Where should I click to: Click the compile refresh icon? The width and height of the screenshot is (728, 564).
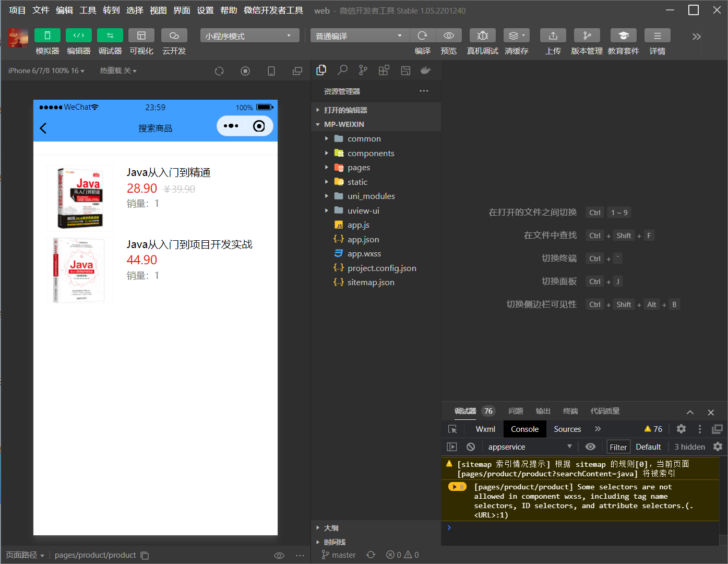coord(423,36)
